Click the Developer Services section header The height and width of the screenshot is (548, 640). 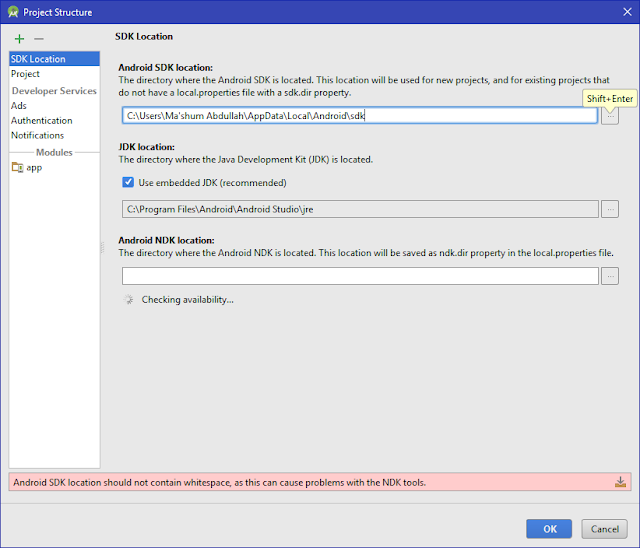(x=54, y=91)
